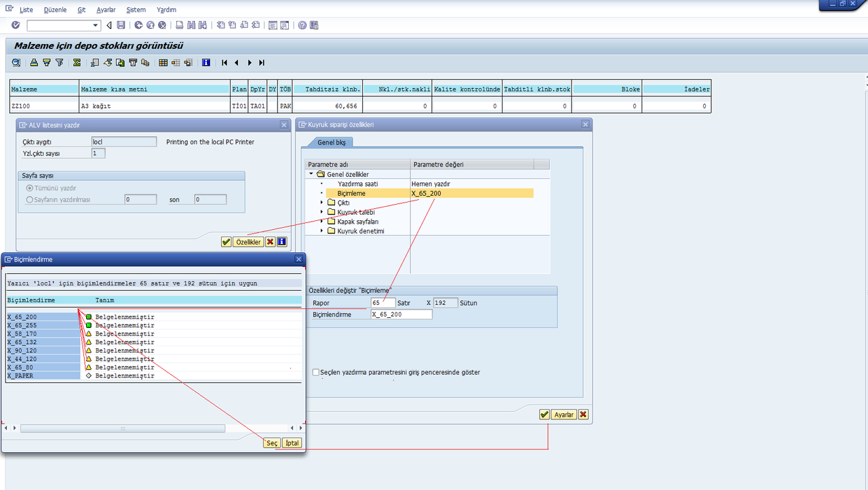Click the red Cancel icon in the main toolbar
This screenshot has height=490, width=868.
pyautogui.click(x=162, y=25)
